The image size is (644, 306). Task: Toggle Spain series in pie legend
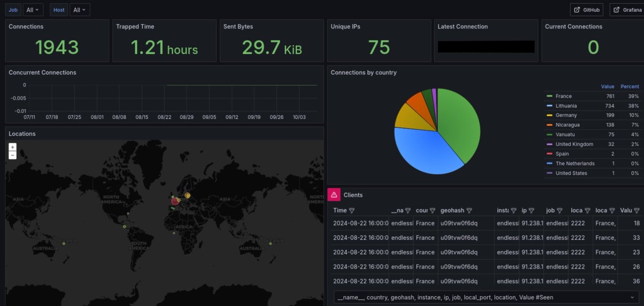pyautogui.click(x=562, y=154)
